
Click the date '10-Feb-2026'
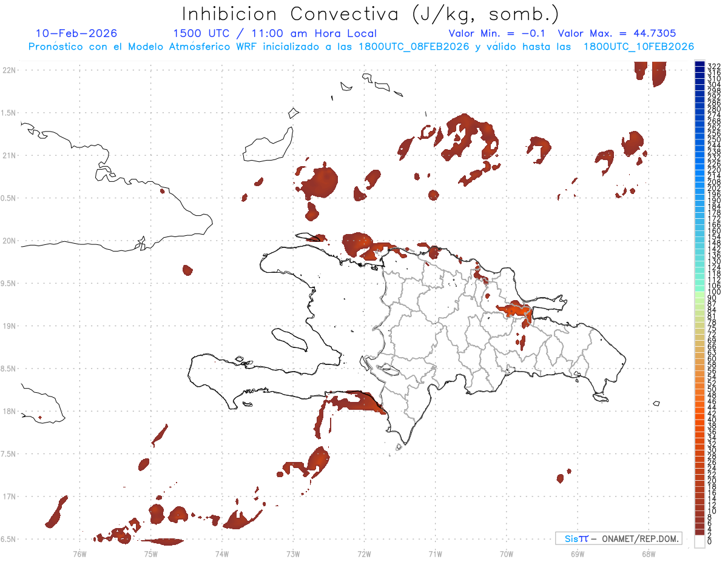(x=76, y=33)
